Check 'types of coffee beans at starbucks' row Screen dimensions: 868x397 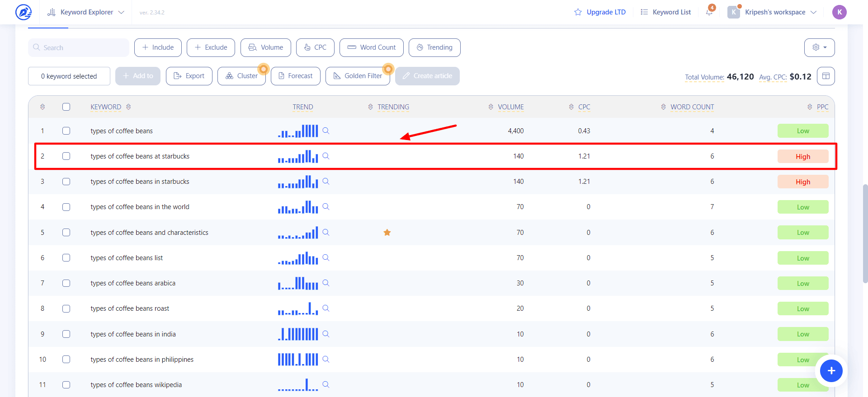coord(66,156)
